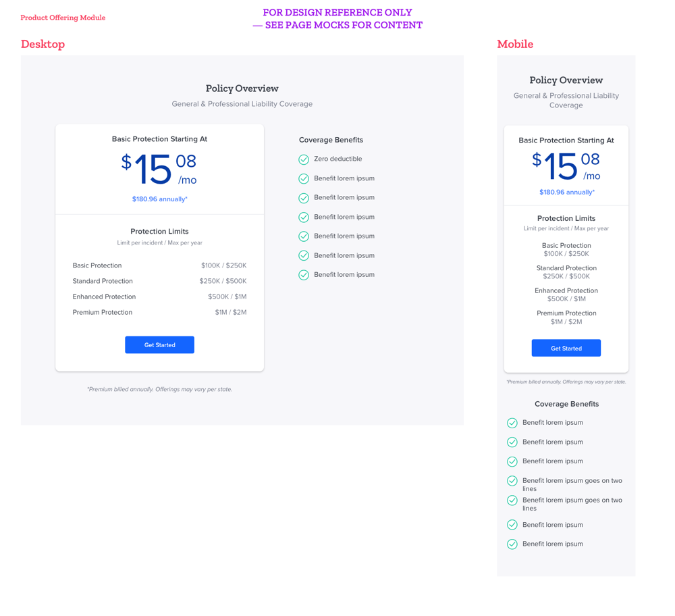Click the last mobile benefit check icon
Image resolution: width=675 pixels, height=616 pixels.
[x=512, y=544]
